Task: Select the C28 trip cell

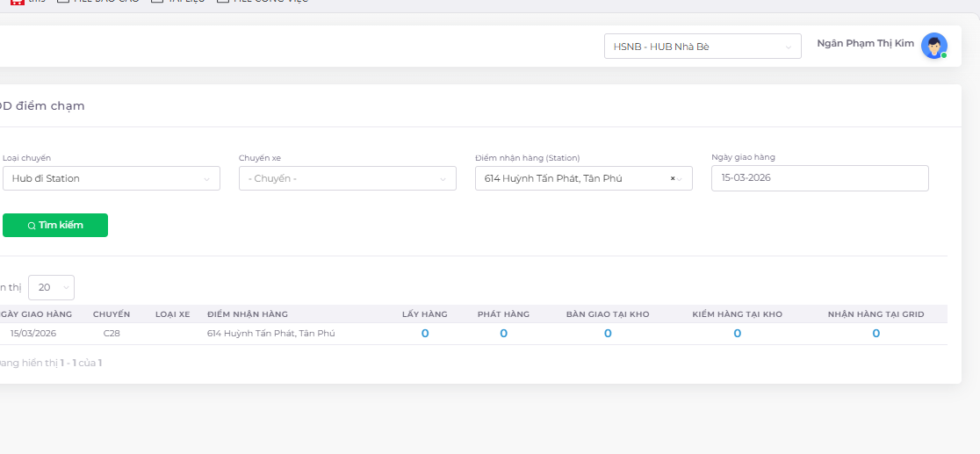Action: 111,334
